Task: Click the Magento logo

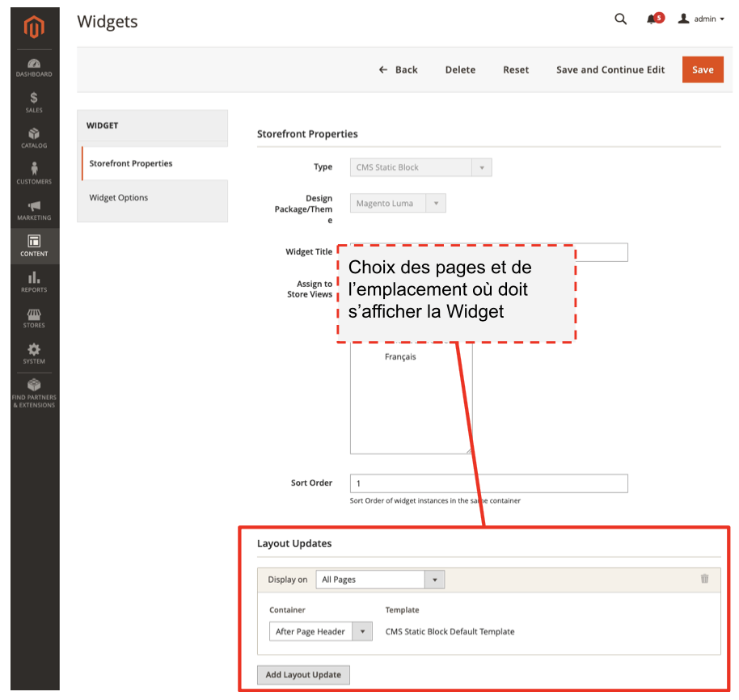Action: coord(35,27)
